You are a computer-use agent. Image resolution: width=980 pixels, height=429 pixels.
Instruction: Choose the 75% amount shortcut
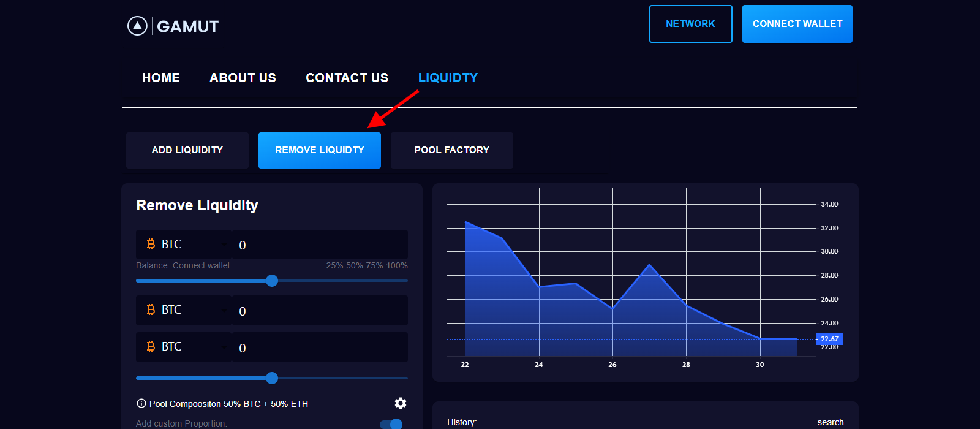tap(374, 265)
